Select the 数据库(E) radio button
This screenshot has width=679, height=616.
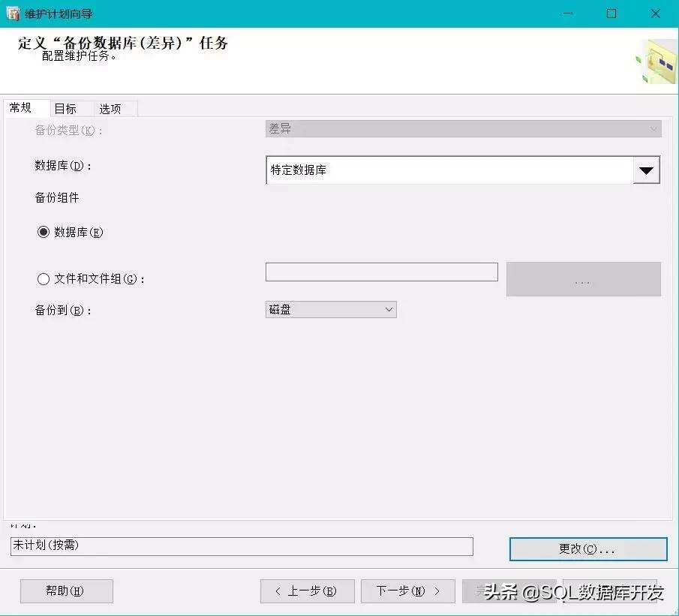[44, 232]
